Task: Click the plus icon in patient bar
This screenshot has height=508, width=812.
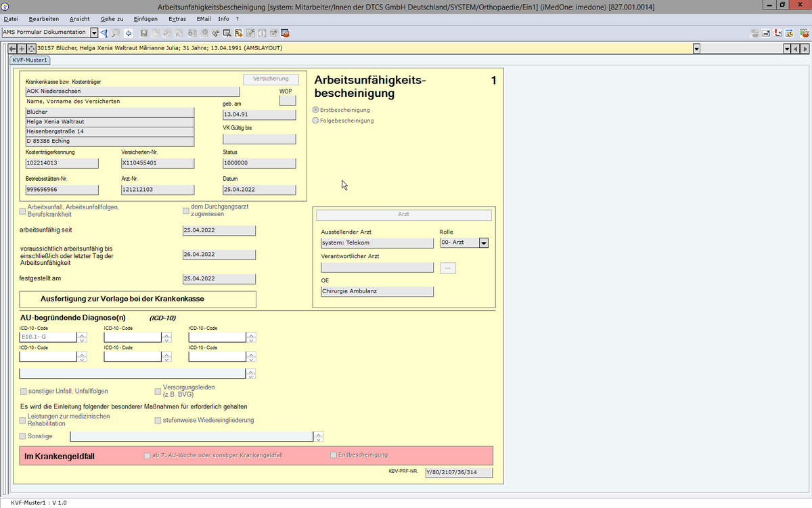Action: [22, 49]
